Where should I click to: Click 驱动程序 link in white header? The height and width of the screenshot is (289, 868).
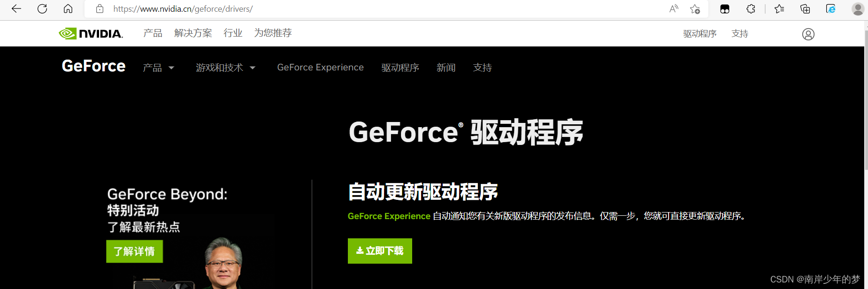(x=699, y=34)
